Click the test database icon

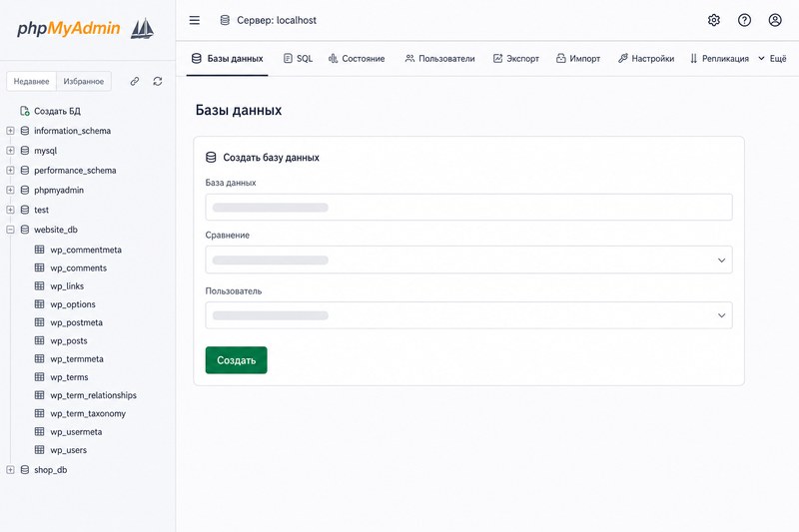24,210
